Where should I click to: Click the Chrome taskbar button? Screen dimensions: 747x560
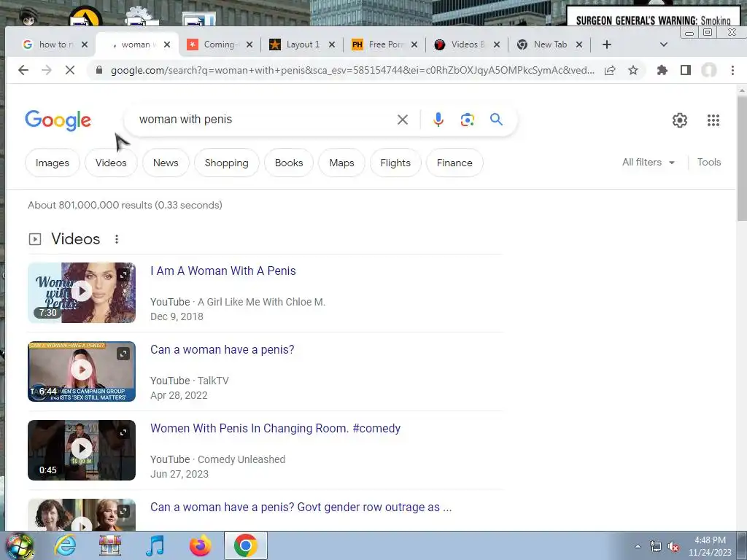(245, 545)
